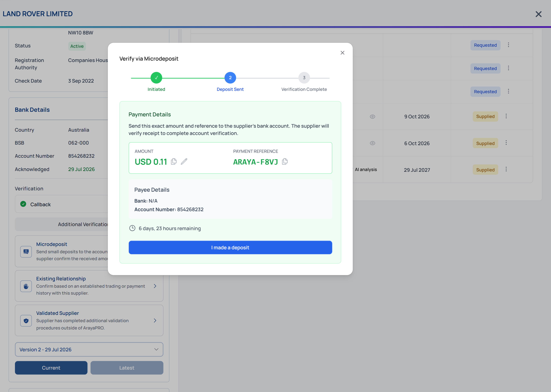Close the Verify via Microdeposit dialog

tap(342, 53)
